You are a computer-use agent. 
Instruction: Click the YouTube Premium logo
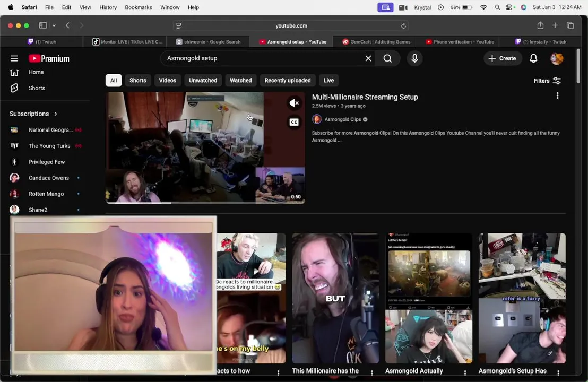pos(49,58)
